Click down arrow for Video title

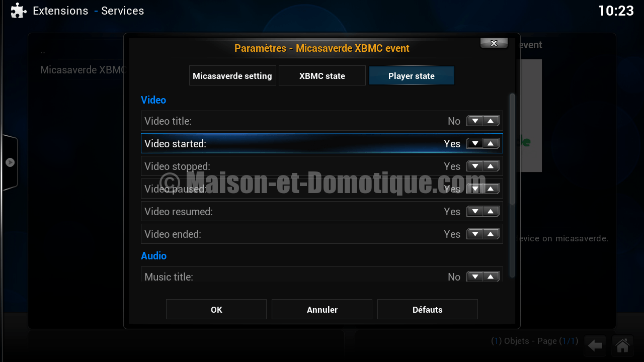coord(475,121)
